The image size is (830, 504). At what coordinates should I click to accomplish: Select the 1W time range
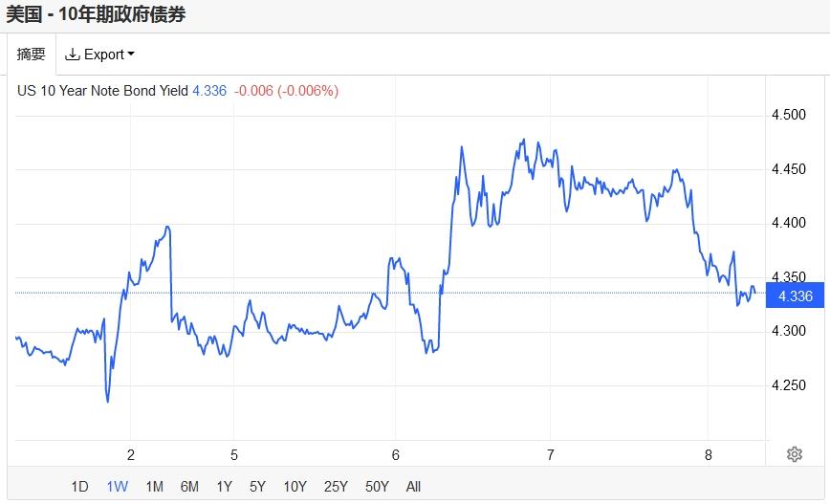click(x=117, y=486)
